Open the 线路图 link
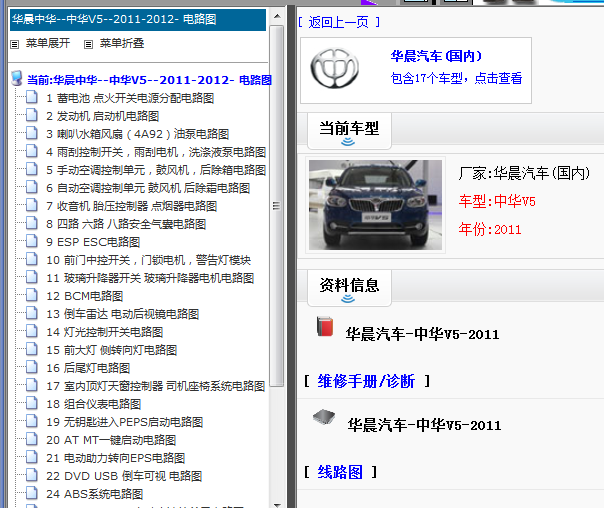 [340, 472]
